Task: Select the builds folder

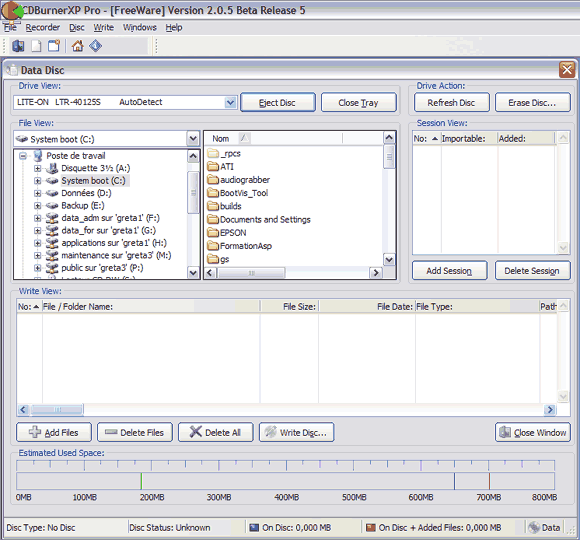Action: click(230, 206)
